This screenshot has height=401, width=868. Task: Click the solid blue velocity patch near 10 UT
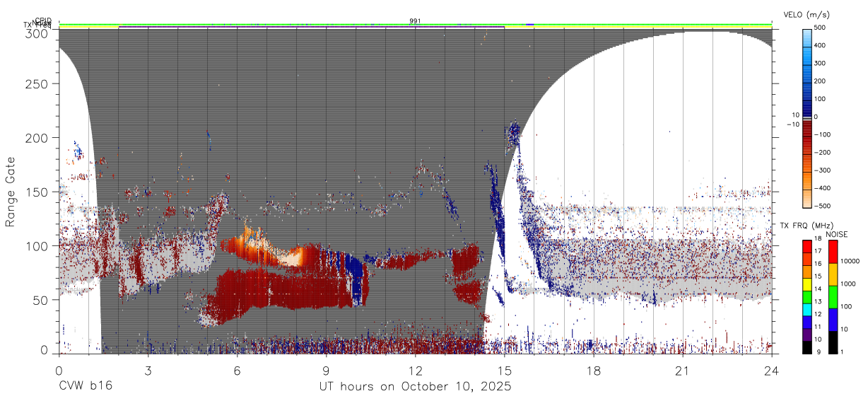click(x=358, y=281)
